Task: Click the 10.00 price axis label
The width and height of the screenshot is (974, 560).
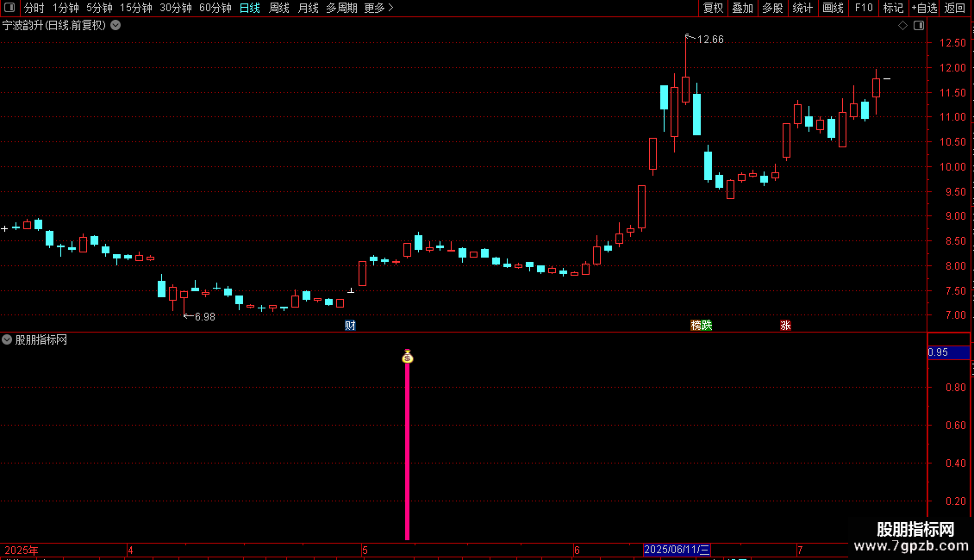Action: click(952, 167)
